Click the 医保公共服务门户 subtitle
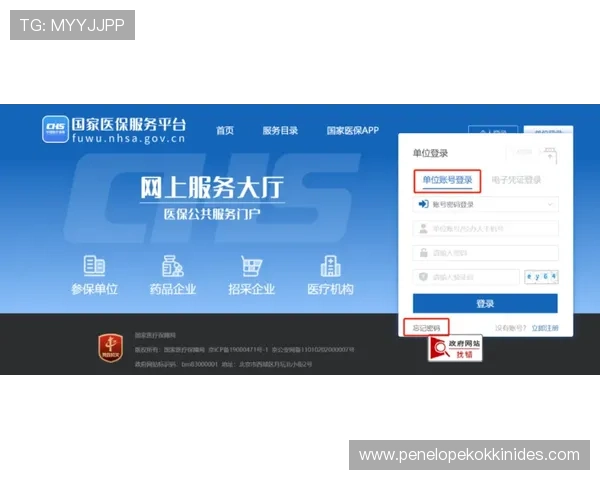 click(x=212, y=214)
